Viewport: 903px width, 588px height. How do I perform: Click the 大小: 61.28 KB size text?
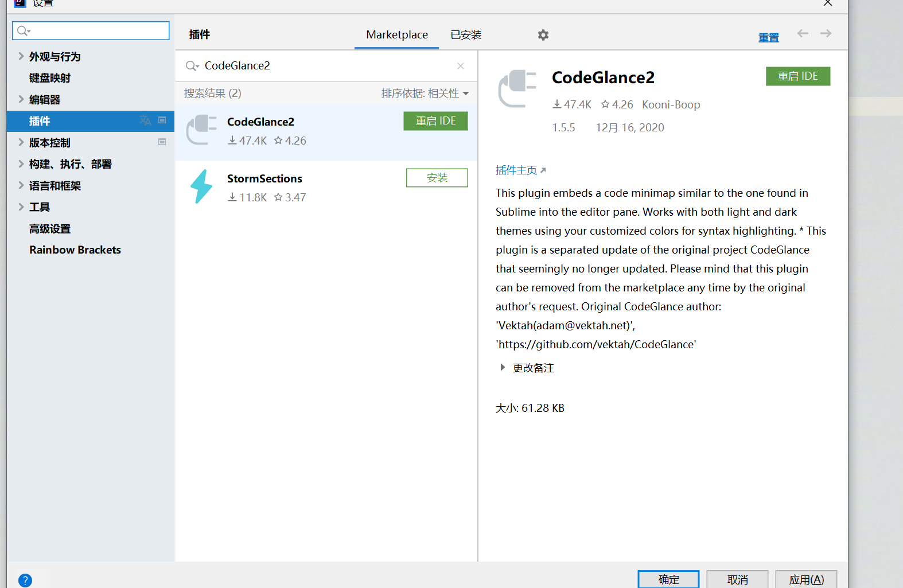(x=530, y=408)
